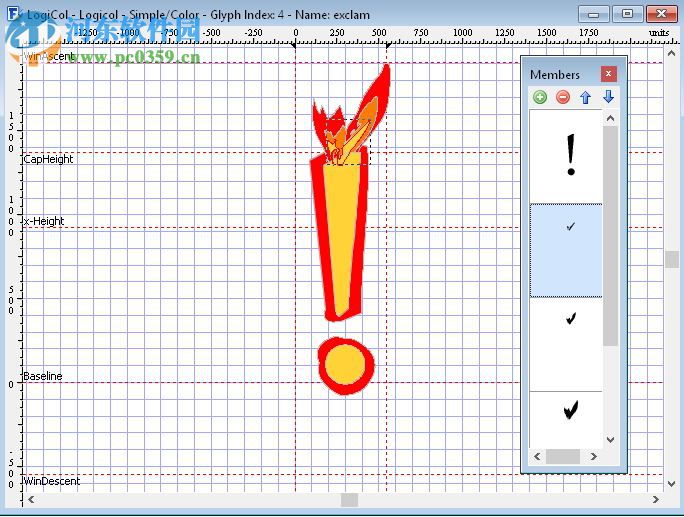Click the Baseline guideline label
The height and width of the screenshot is (517, 684).
pos(43,376)
